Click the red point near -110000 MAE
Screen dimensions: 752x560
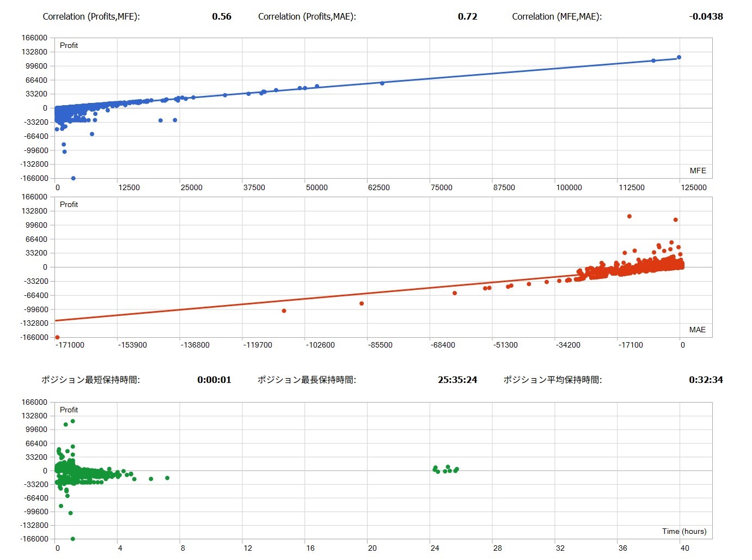[284, 311]
